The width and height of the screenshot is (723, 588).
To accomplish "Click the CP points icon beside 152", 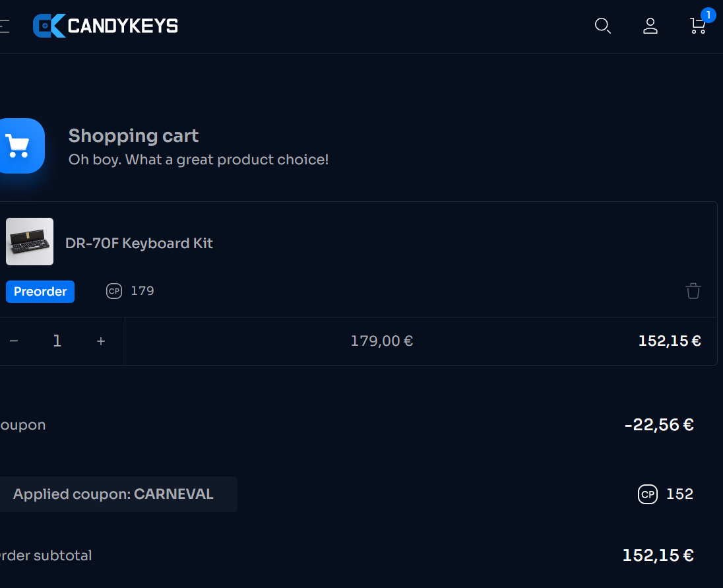I will (648, 494).
